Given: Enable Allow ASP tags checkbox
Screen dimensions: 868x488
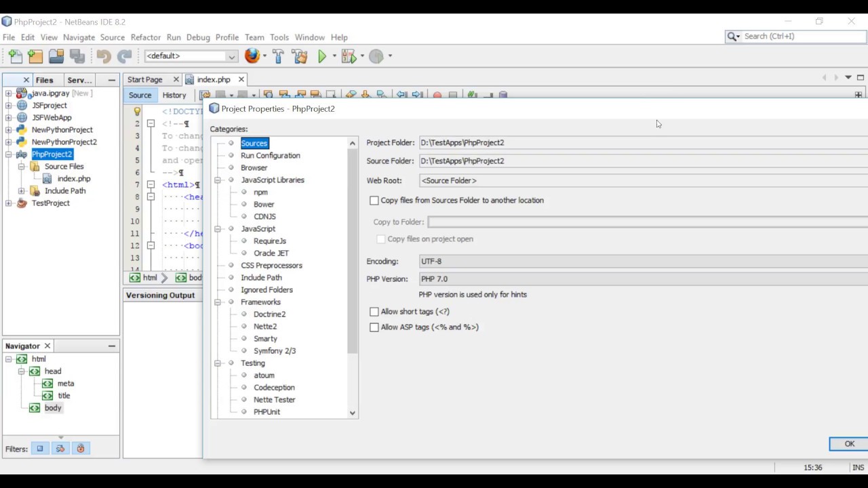Looking at the screenshot, I should [374, 327].
